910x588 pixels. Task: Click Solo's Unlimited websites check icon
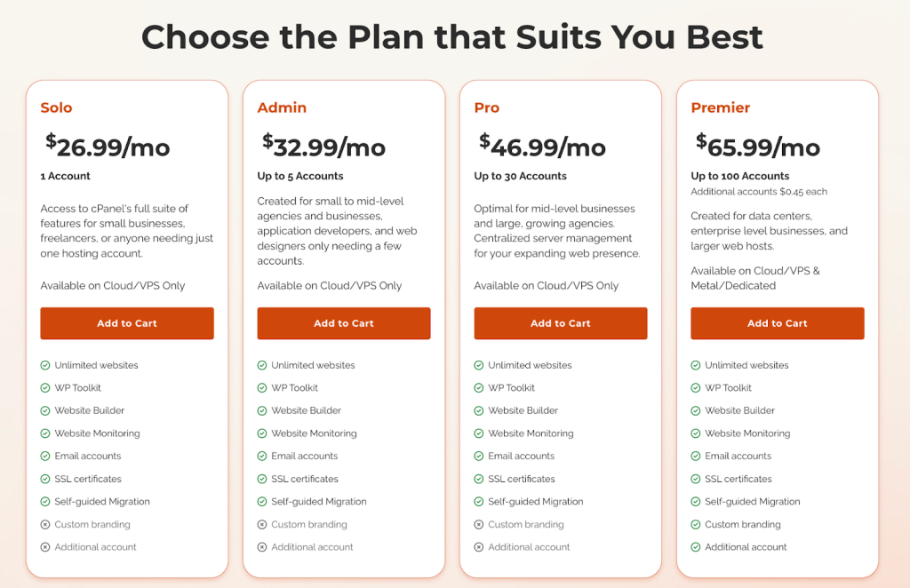(45, 365)
